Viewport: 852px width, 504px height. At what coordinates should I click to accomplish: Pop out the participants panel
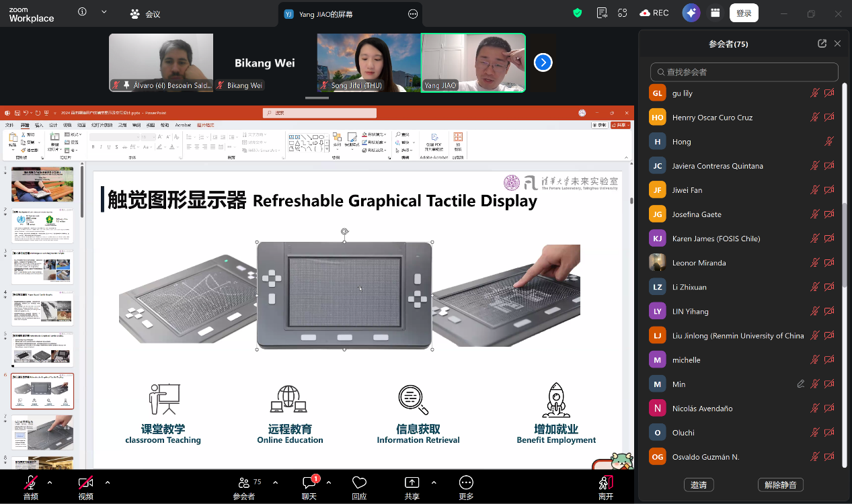click(822, 44)
